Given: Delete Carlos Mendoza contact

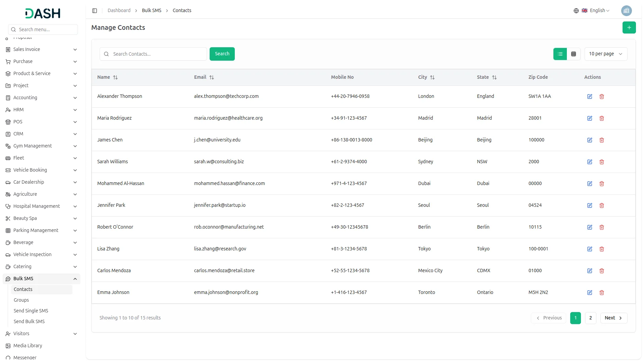Looking at the screenshot, I should click(602, 271).
